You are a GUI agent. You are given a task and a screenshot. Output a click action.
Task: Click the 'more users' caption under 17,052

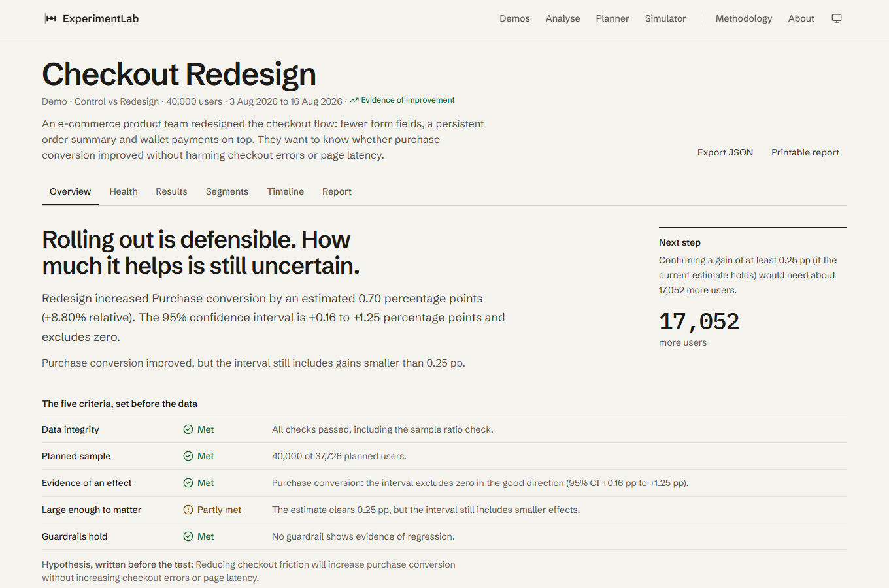[682, 342]
